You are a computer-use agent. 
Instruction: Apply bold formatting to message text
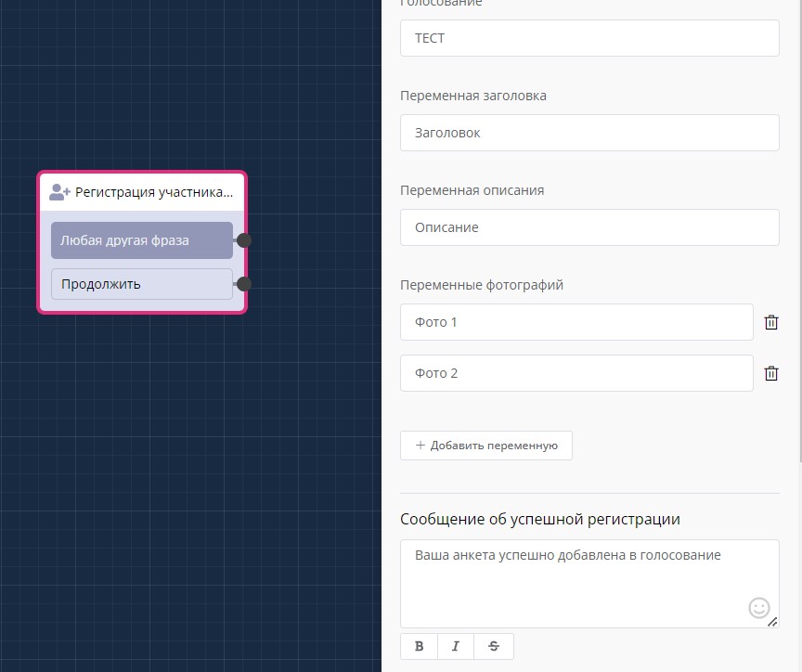(x=419, y=646)
